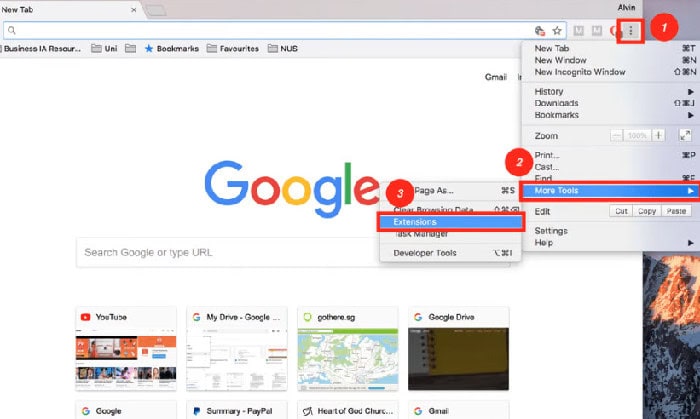Select Cast... in the menu
The height and width of the screenshot is (419, 700).
pyautogui.click(x=610, y=167)
